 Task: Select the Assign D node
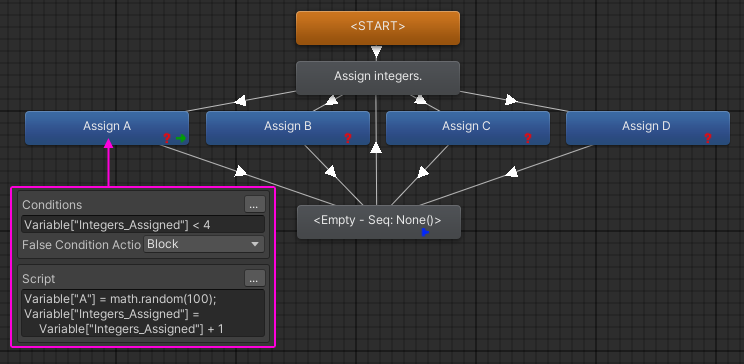pyautogui.click(x=648, y=128)
